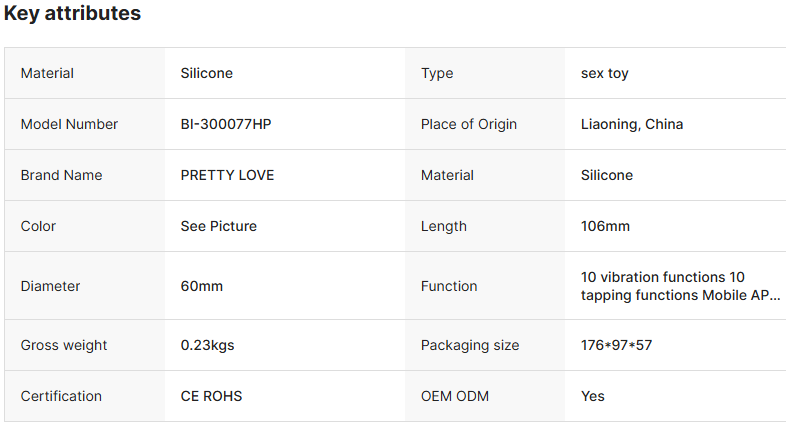Click the PRETTY LOVE brand name value
Viewport: 786px width, 422px height.
point(227,175)
